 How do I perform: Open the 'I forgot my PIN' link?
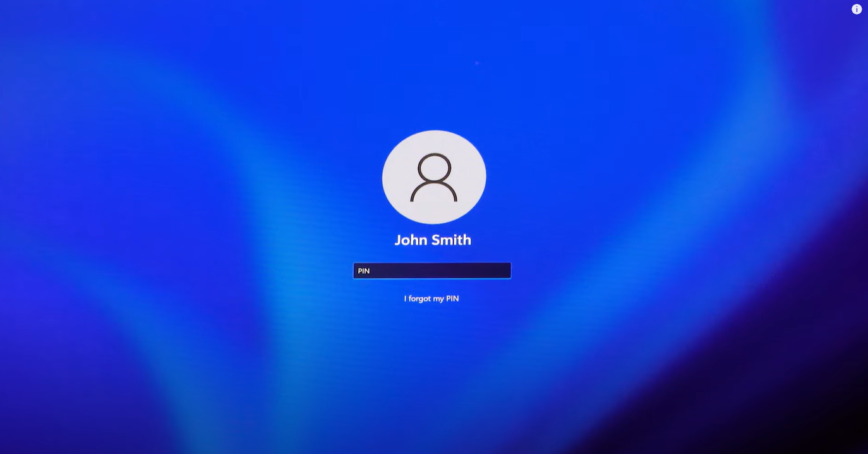tap(431, 298)
